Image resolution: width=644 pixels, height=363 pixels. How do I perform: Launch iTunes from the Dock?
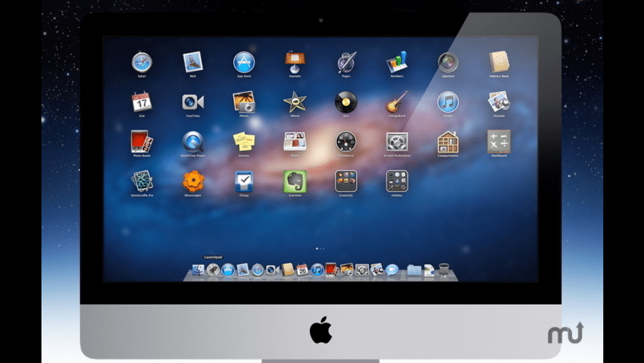click(317, 270)
